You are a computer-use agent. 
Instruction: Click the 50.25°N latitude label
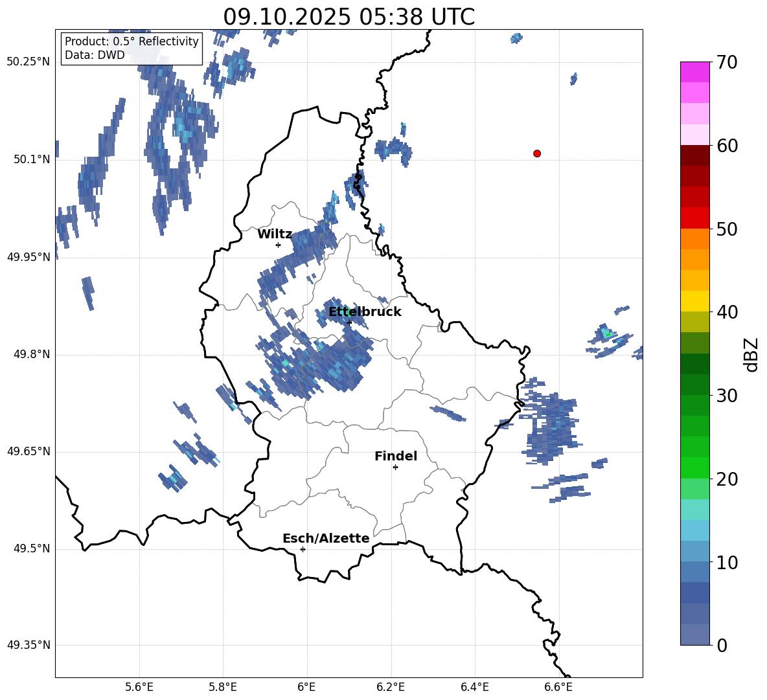[29, 62]
